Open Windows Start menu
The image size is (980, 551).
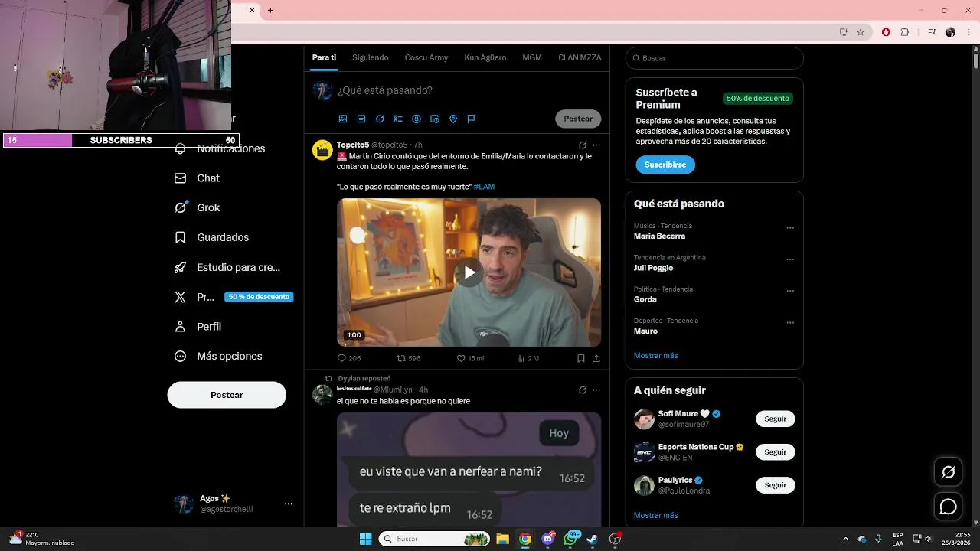365,539
